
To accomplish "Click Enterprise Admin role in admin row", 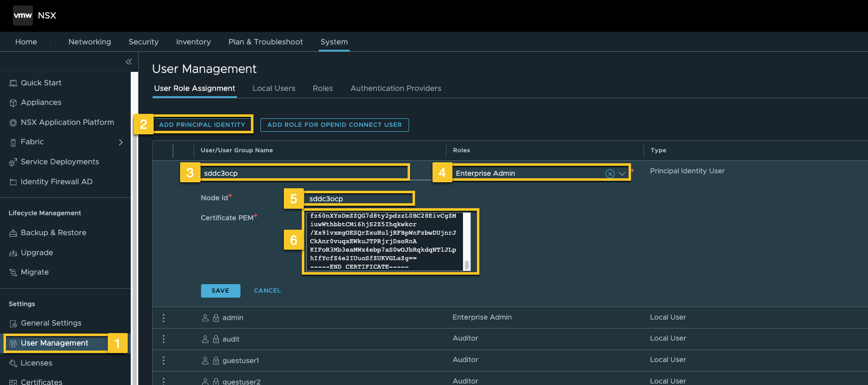I will point(482,317).
